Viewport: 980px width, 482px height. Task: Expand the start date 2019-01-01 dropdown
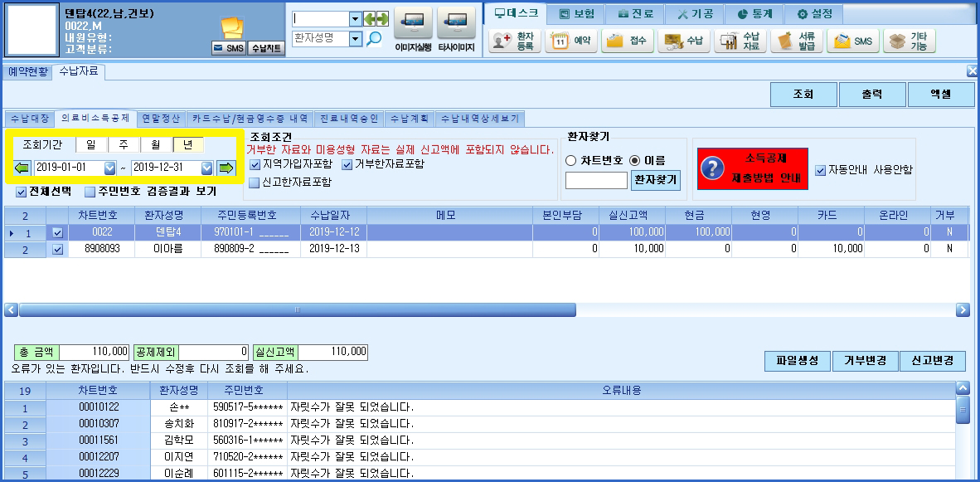tap(110, 168)
